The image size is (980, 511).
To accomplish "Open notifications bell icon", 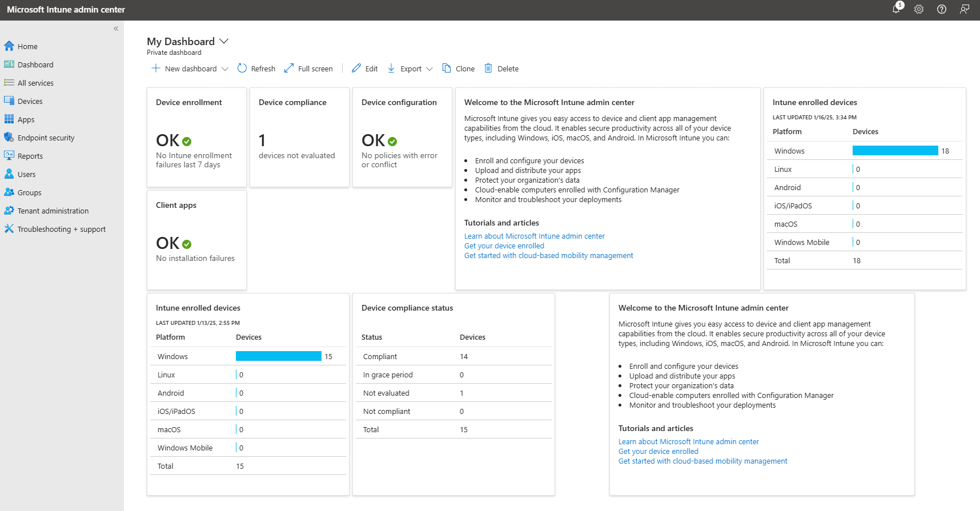I will tap(896, 9).
